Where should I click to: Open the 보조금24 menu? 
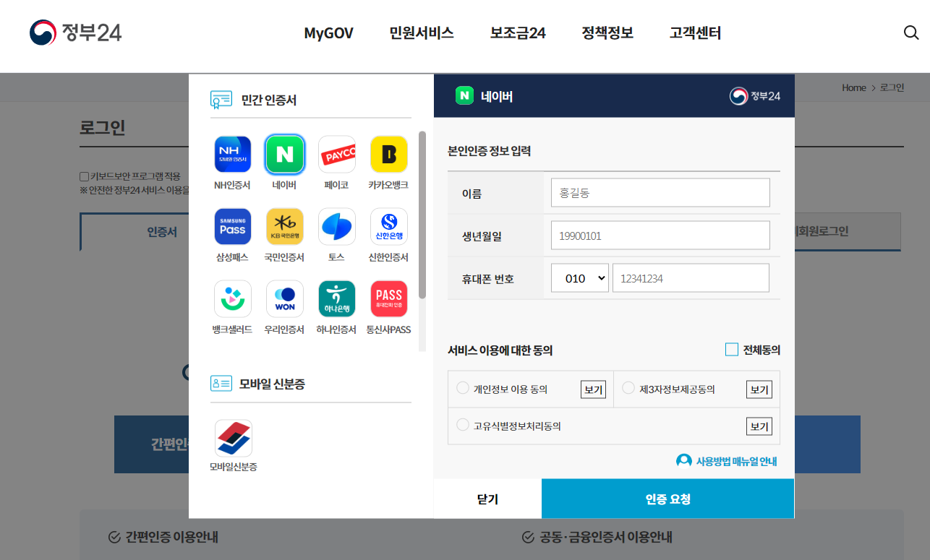(x=518, y=33)
